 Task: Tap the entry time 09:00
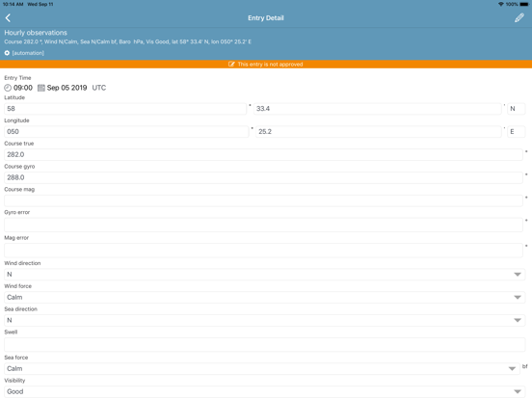[x=23, y=88]
